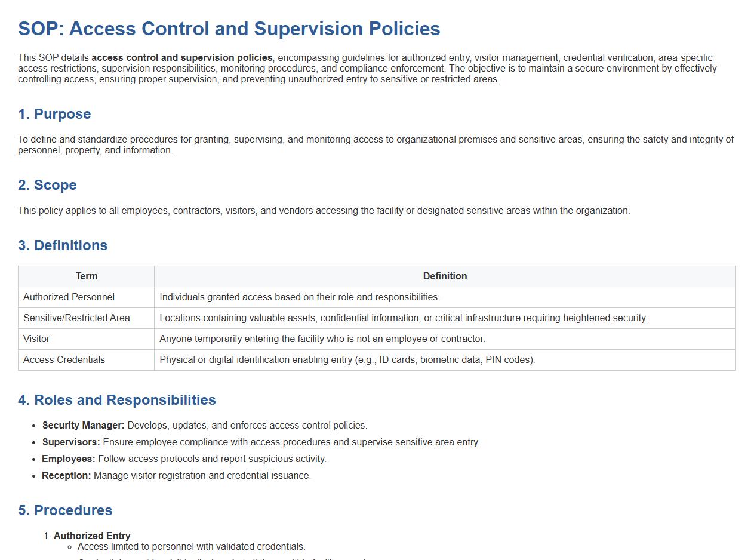Click the definition mentioning biometric data and PIN codes
The image size is (754, 560).
(347, 360)
